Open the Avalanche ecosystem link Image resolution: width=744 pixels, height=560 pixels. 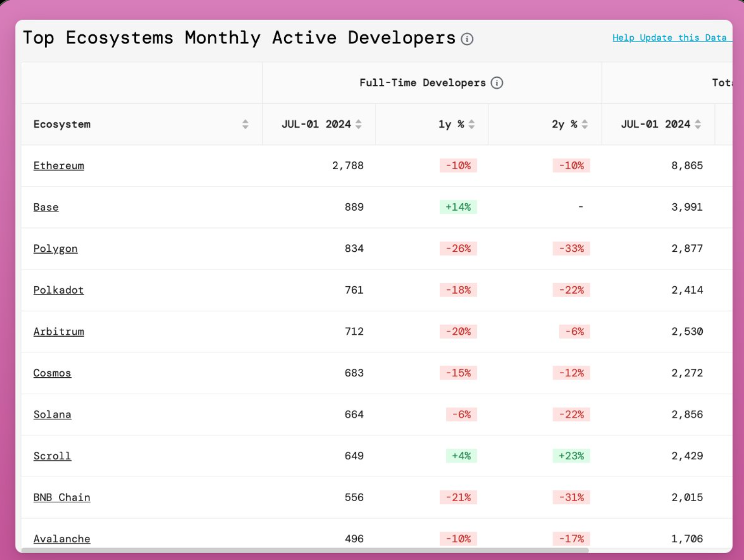tap(62, 539)
